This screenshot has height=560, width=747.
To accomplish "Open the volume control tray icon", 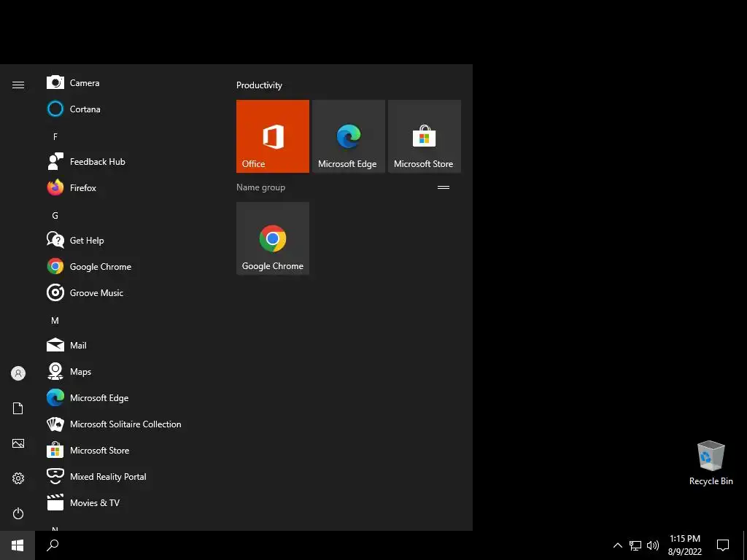I will click(653, 545).
